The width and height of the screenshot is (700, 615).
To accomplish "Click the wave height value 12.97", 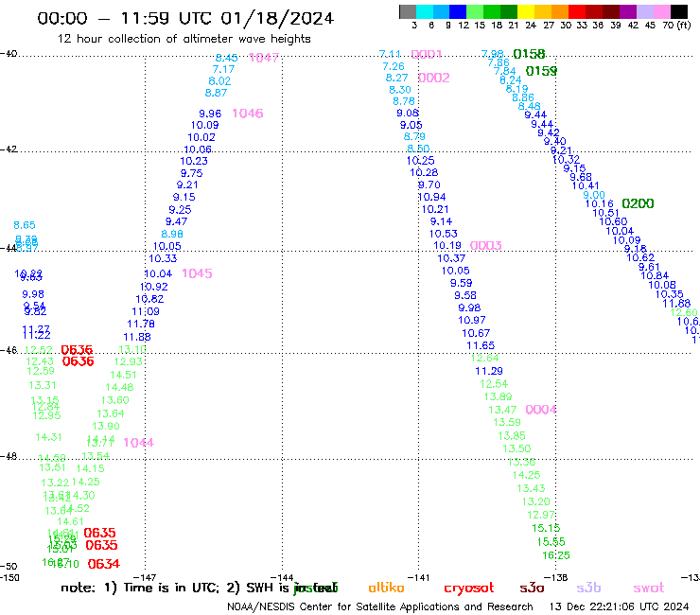I will coord(541,515).
